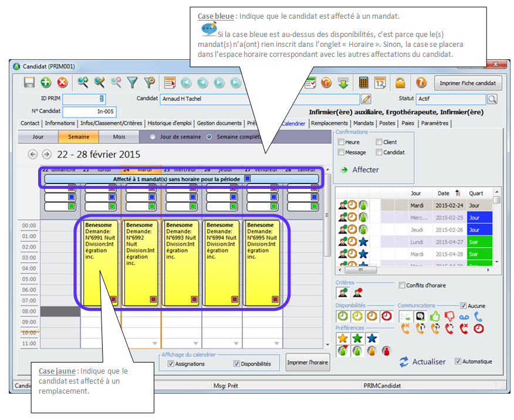Click the Save floppy disk icon

[29, 83]
